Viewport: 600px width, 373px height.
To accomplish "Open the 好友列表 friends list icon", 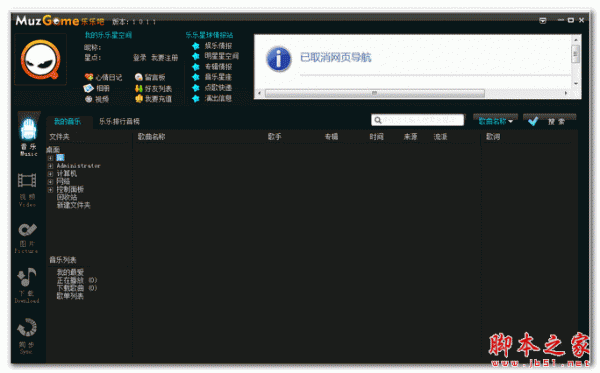I will pyautogui.click(x=139, y=88).
